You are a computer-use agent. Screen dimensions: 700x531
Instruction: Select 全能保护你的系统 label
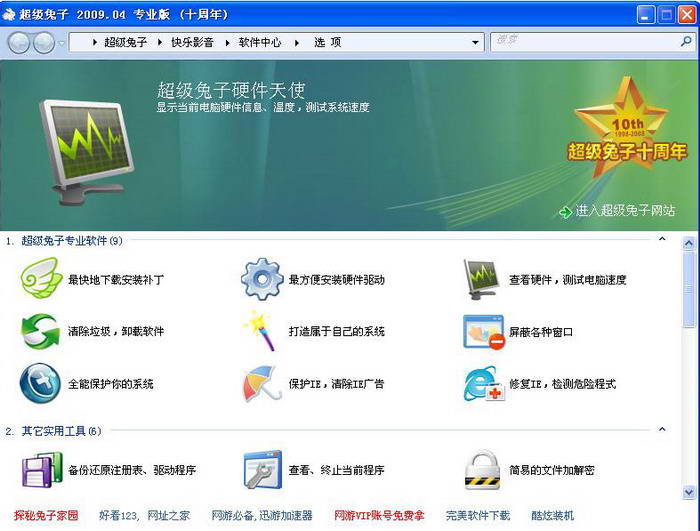[111, 384]
